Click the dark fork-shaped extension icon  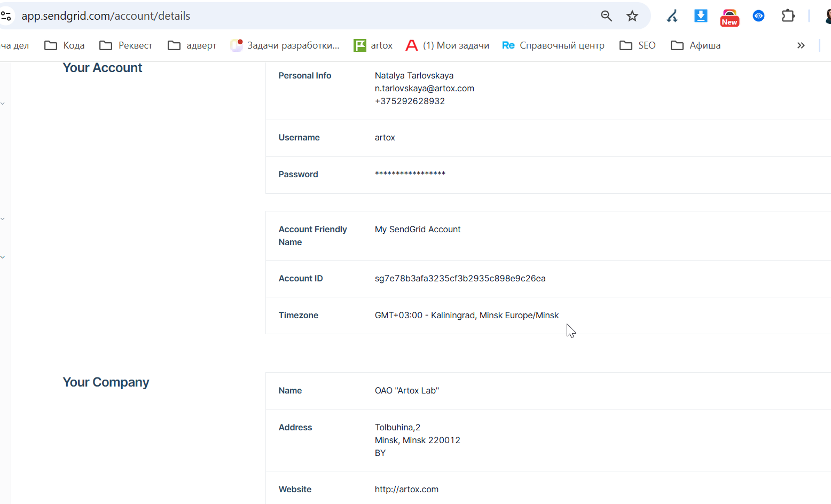coord(672,16)
